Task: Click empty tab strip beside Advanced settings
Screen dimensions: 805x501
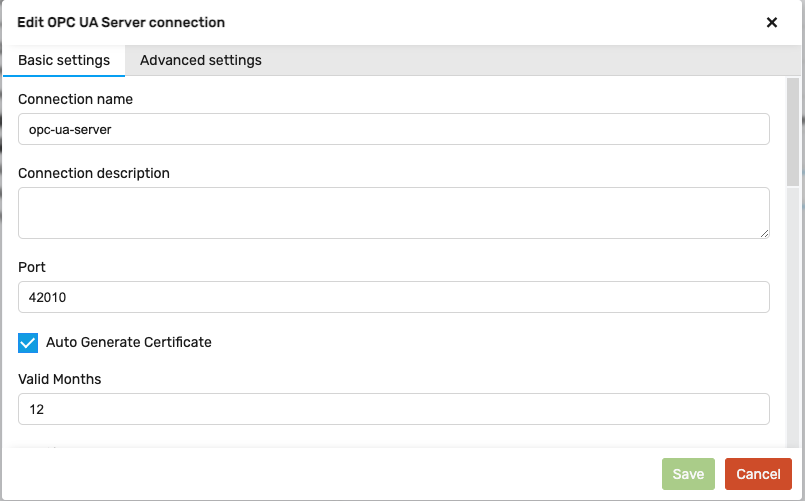Action: click(529, 61)
